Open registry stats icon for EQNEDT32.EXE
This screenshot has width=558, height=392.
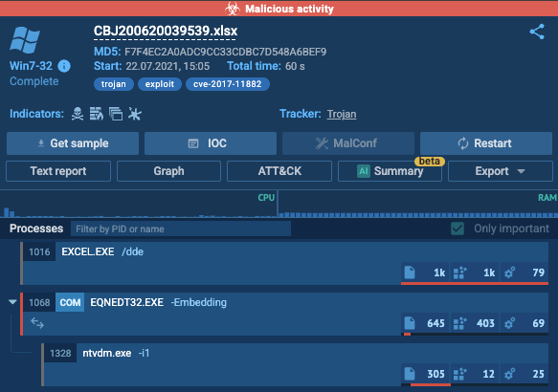[459, 323]
